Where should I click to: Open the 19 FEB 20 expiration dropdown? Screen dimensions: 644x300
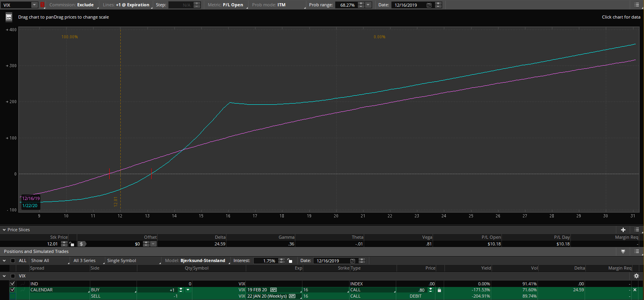click(274, 290)
